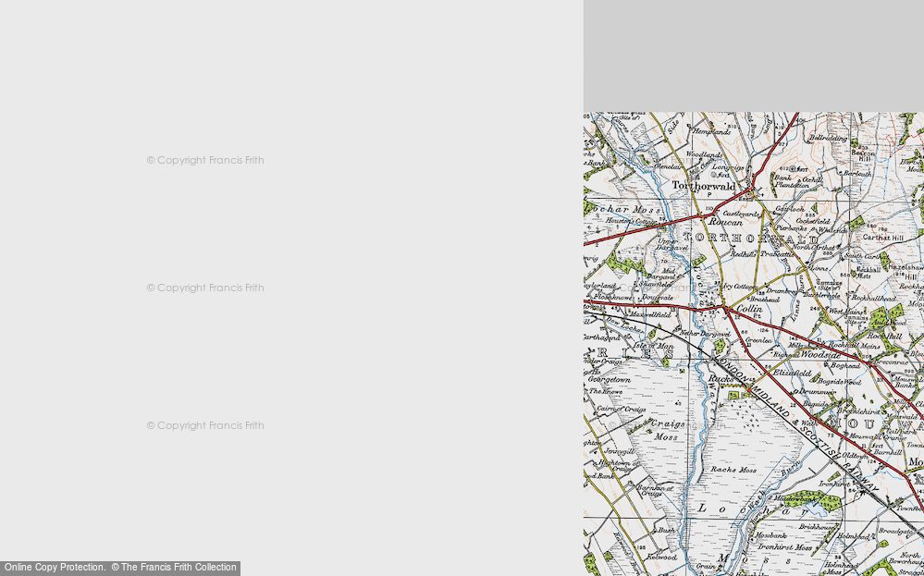Viewport: 924px width, 576px height.
Task: Select the Racks Moss label
Action: [733, 470]
